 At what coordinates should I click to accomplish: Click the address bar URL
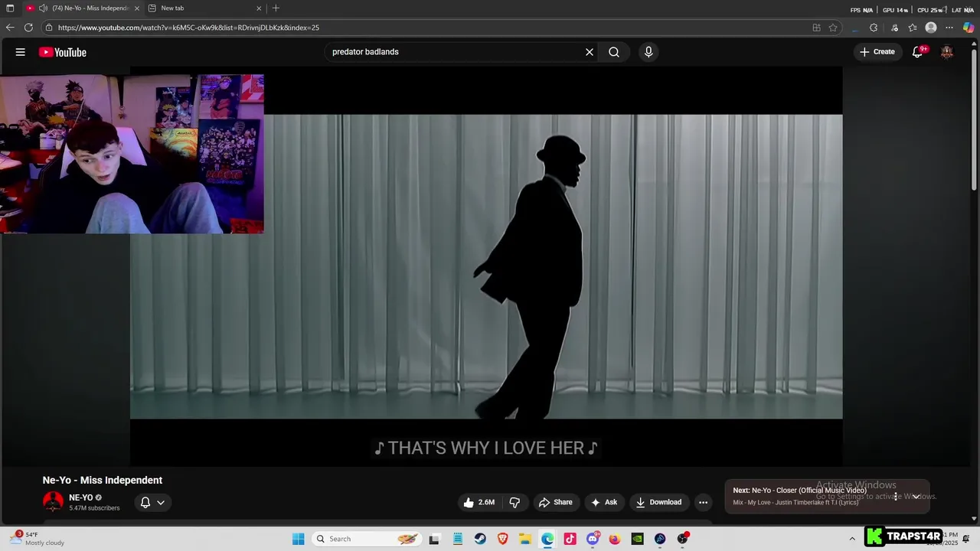188,28
